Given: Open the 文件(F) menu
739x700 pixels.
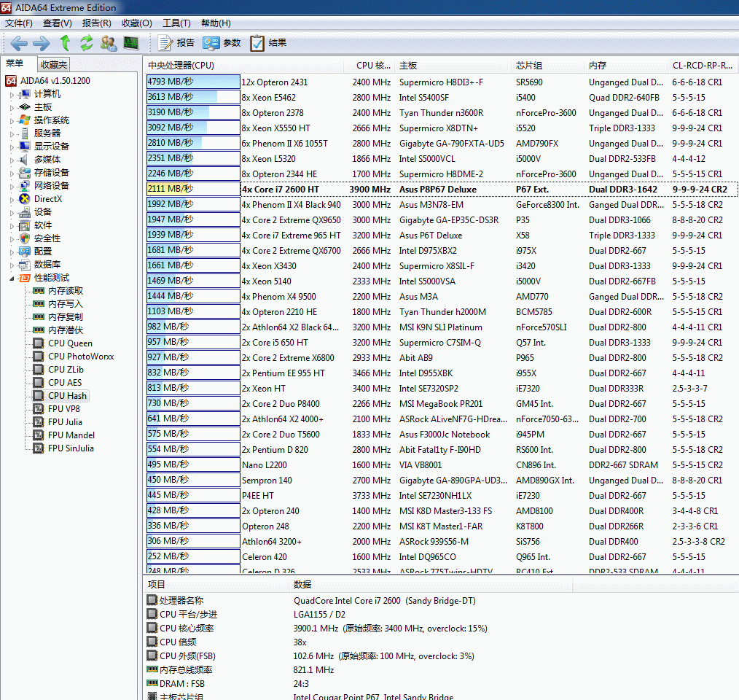Looking at the screenshot, I should 19,23.
